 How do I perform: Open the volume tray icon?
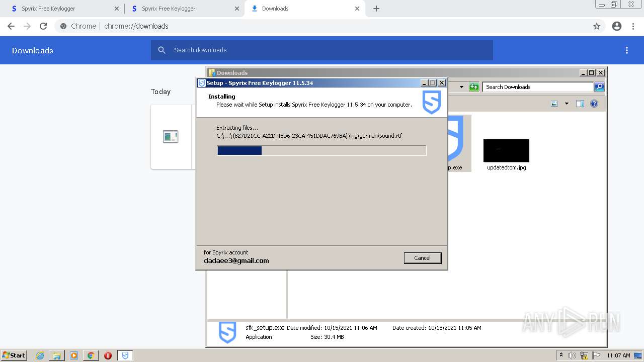[x=572, y=355]
